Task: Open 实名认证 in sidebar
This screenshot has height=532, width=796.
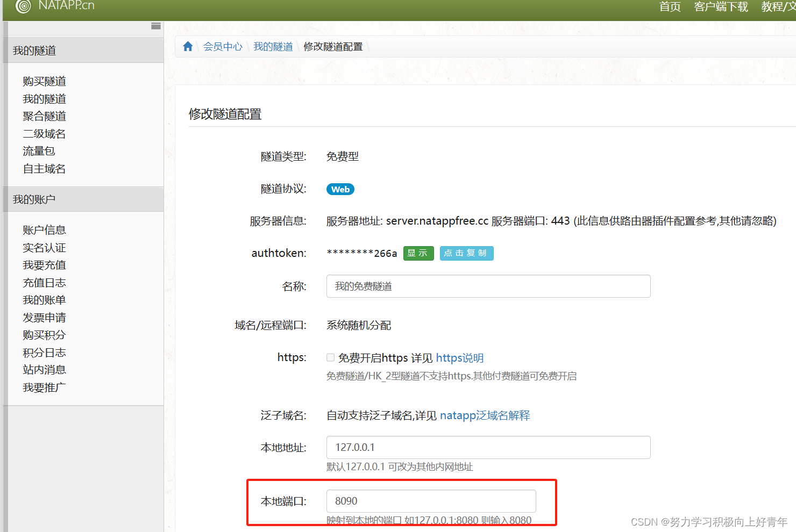Action: pyautogui.click(x=45, y=248)
